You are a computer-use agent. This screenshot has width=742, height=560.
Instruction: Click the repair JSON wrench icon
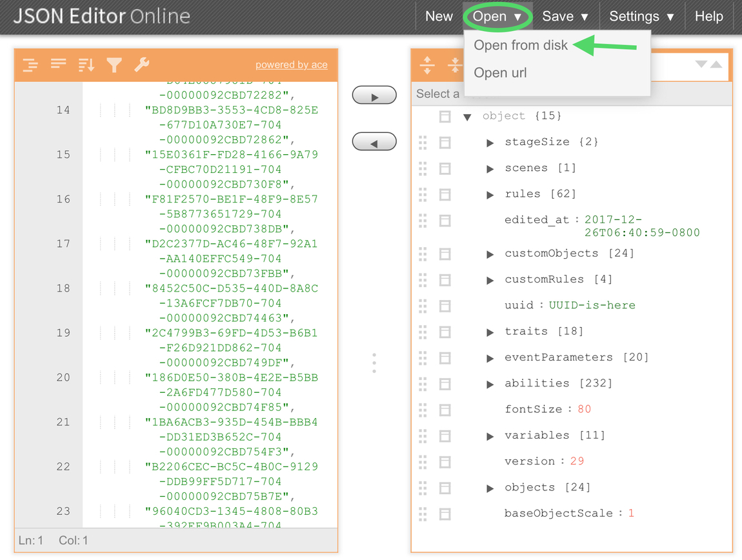point(142,65)
